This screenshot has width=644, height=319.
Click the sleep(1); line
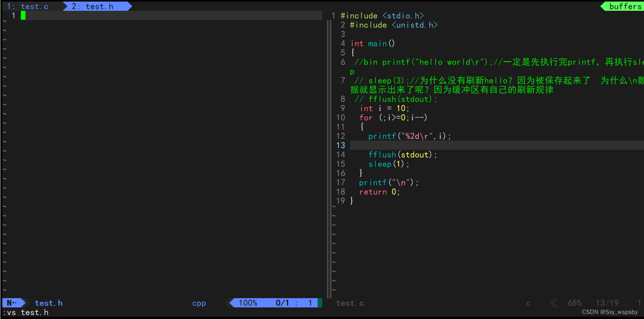point(389,164)
